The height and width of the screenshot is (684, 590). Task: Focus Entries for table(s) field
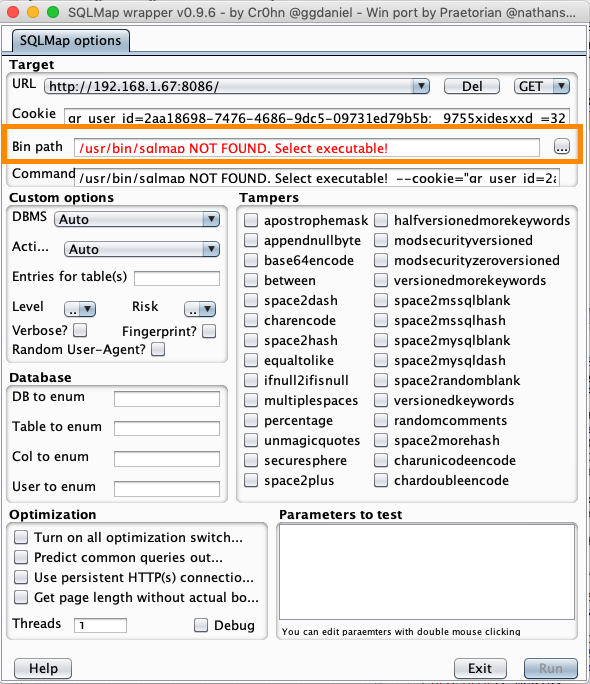[177, 278]
